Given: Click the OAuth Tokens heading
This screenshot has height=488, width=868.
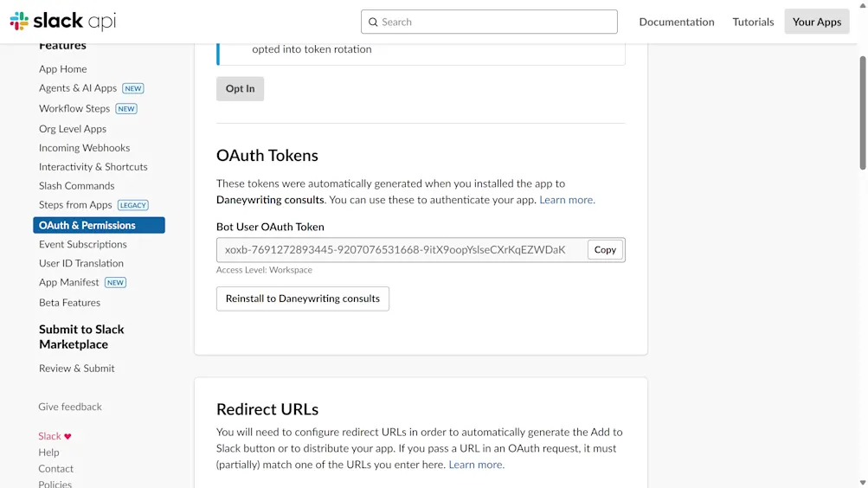Looking at the screenshot, I should click(x=267, y=156).
